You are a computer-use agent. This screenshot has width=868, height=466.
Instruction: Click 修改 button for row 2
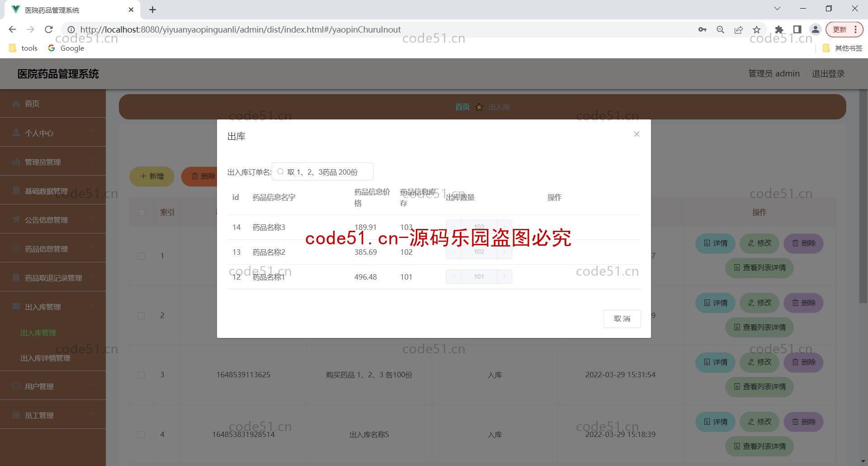tap(759, 303)
